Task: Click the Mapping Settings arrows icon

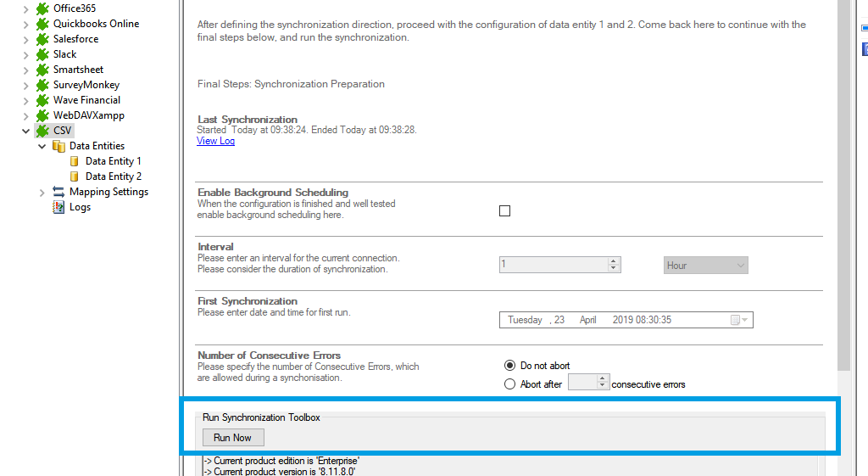Action: pyautogui.click(x=58, y=192)
